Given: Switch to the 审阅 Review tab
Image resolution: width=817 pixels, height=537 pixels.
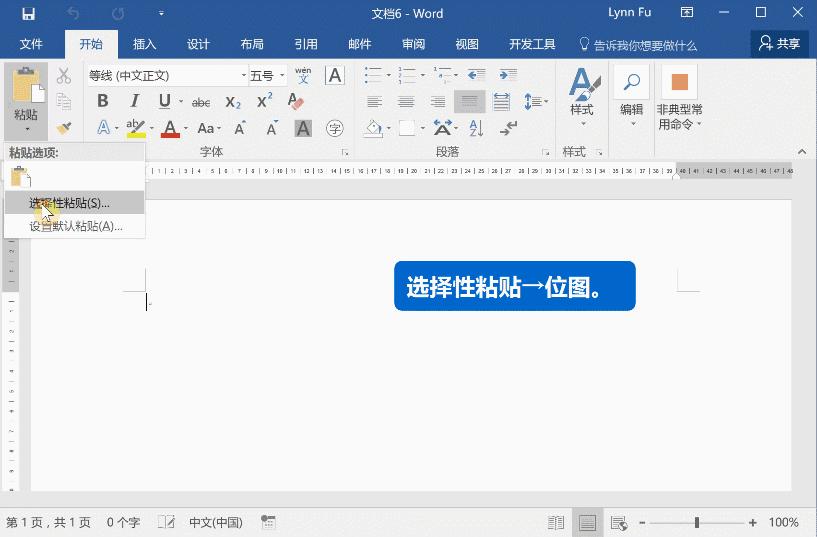Looking at the screenshot, I should pos(413,44).
